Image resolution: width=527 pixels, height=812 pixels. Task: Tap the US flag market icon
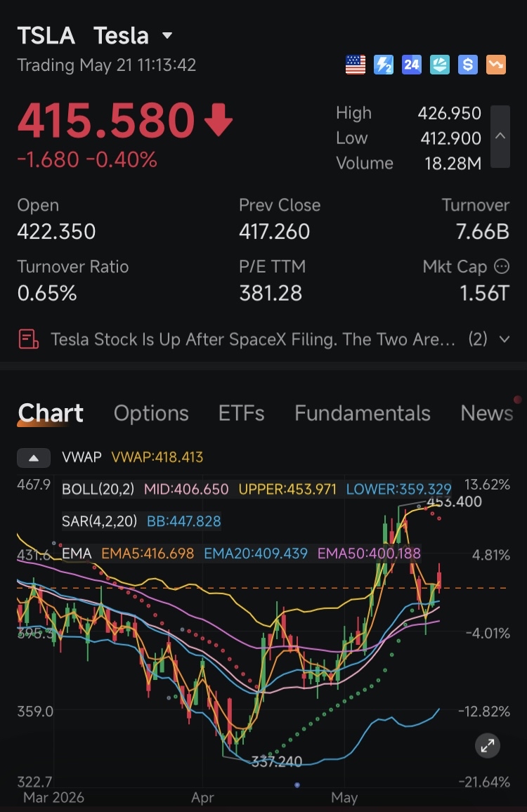[356, 65]
